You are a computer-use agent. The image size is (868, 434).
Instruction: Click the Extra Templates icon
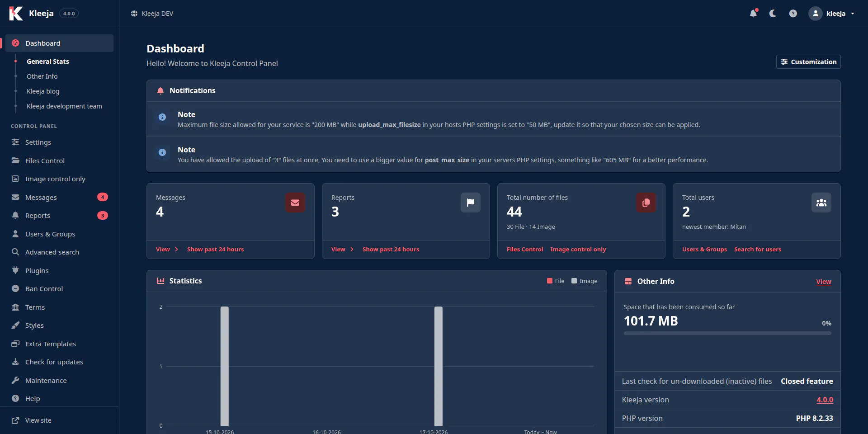[15, 344]
